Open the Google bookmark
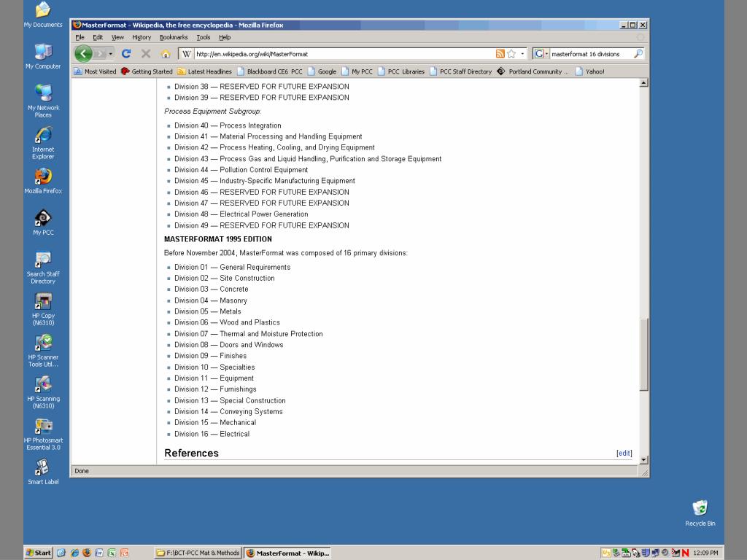 pos(322,71)
